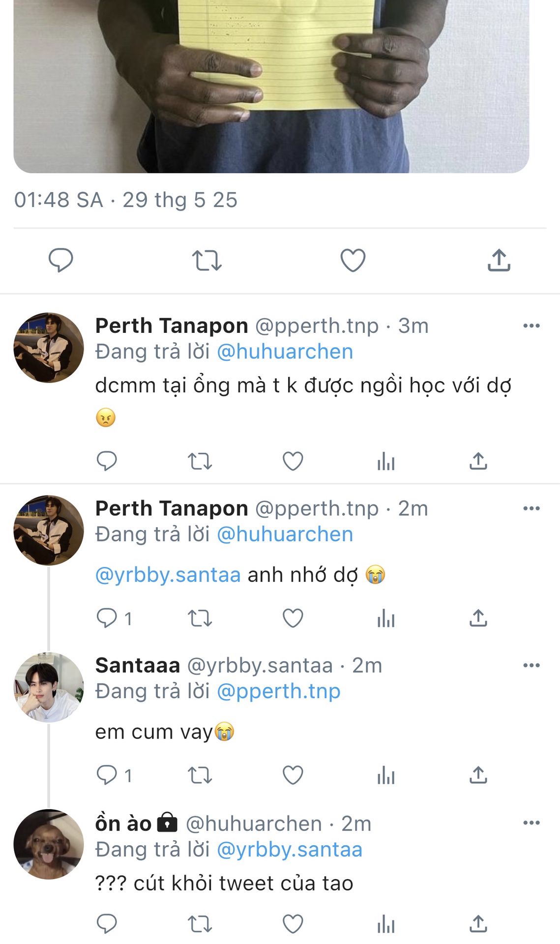Like Santaaa's 'em cum vay' reply
Viewport: 560px width, 944px height.
[293, 775]
